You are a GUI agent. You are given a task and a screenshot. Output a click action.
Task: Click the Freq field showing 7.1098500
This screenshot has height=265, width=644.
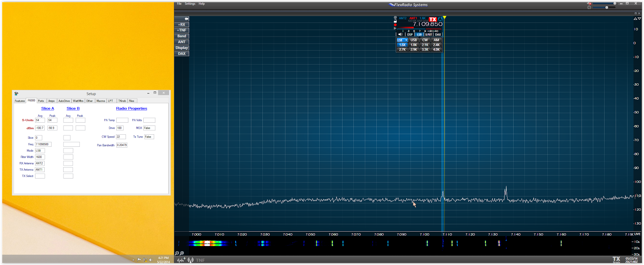click(43, 144)
